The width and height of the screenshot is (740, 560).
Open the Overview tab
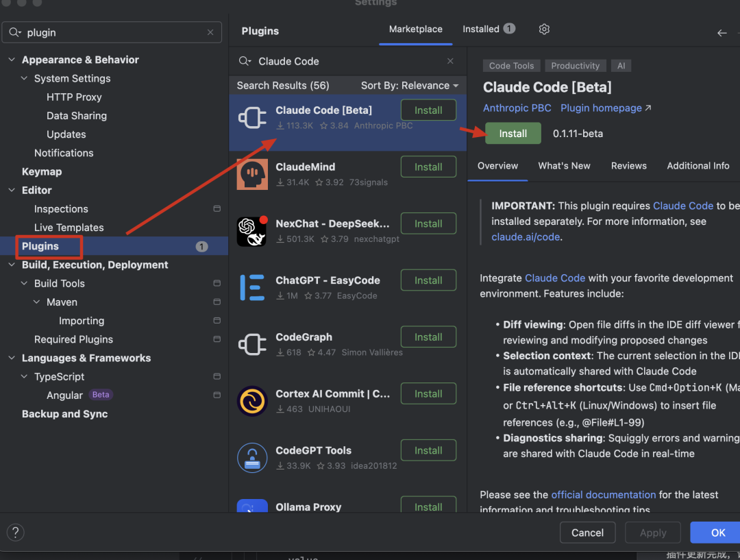click(x=497, y=166)
